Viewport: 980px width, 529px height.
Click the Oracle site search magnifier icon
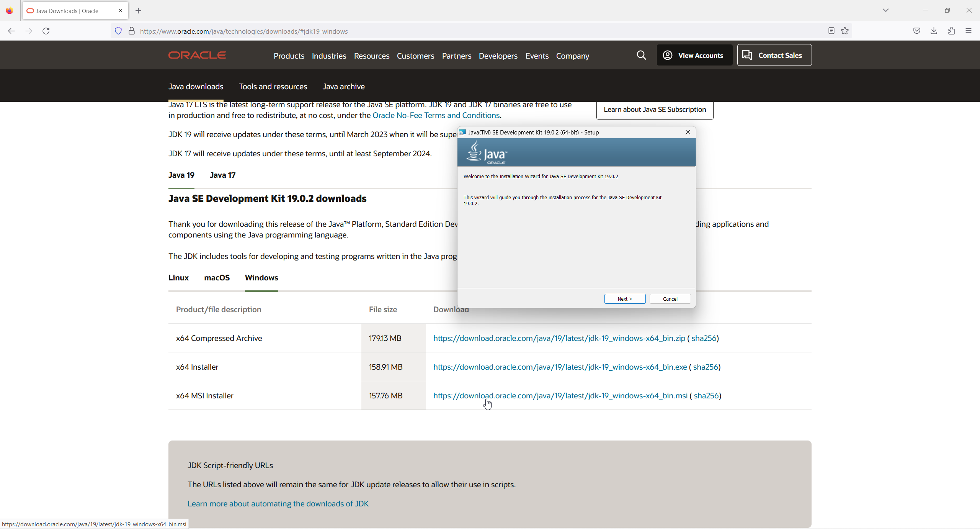pyautogui.click(x=641, y=56)
